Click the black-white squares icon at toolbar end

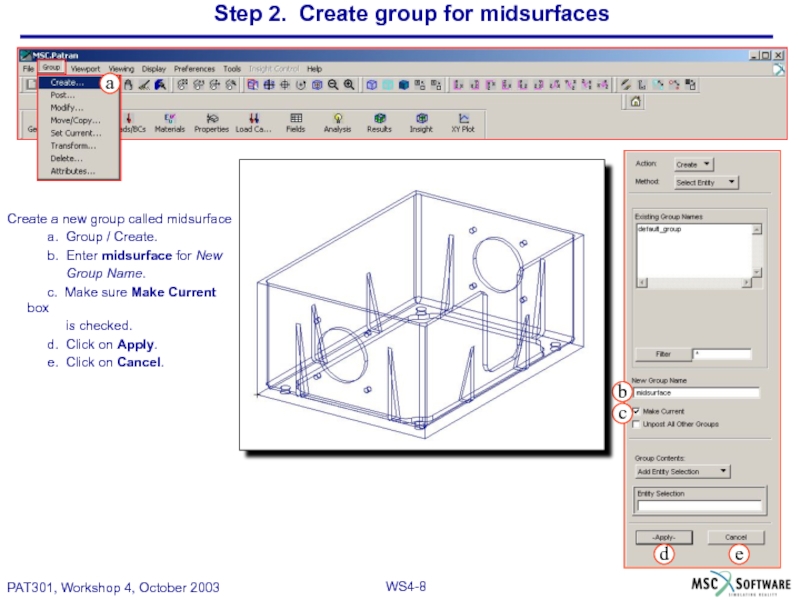(690, 85)
